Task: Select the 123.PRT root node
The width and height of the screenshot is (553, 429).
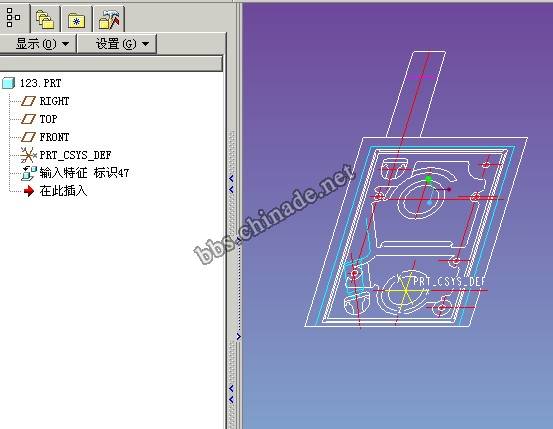Action: tap(41, 83)
